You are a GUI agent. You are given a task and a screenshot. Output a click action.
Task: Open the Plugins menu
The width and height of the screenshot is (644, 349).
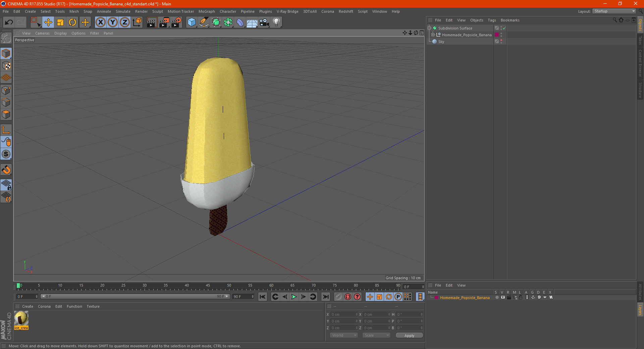[x=266, y=11]
